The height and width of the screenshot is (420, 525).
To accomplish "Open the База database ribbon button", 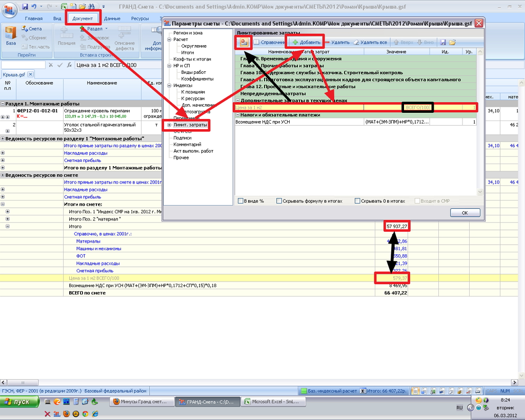I will (11, 36).
